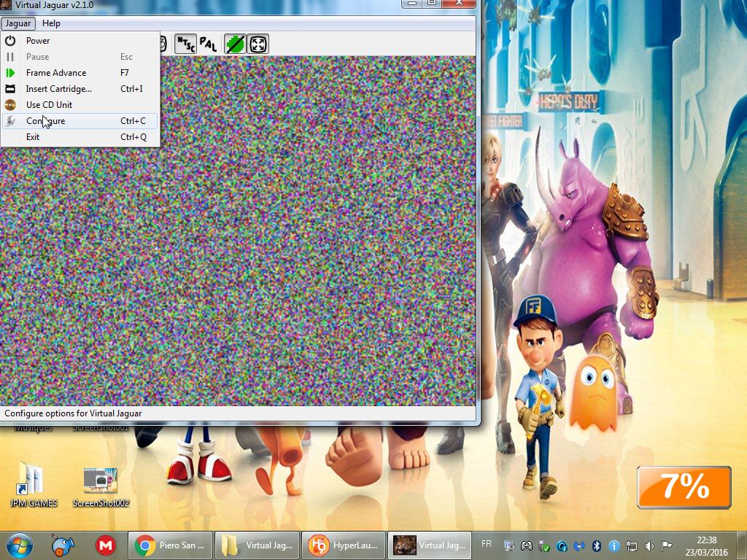Click status bar text 'Configure options for Virtual Jaguar'
Image resolution: width=747 pixels, height=560 pixels.
pos(73,413)
